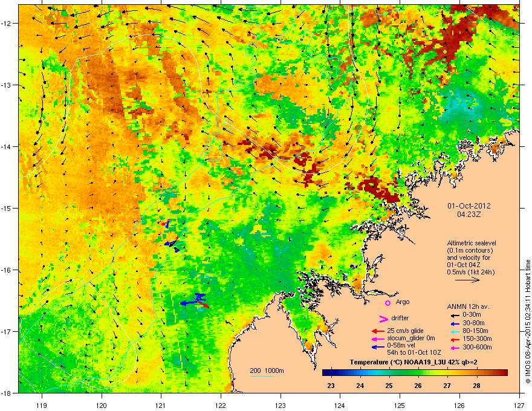Click the (0.1m contours) text line
Screen dimensions: 532x411
(x=470, y=250)
